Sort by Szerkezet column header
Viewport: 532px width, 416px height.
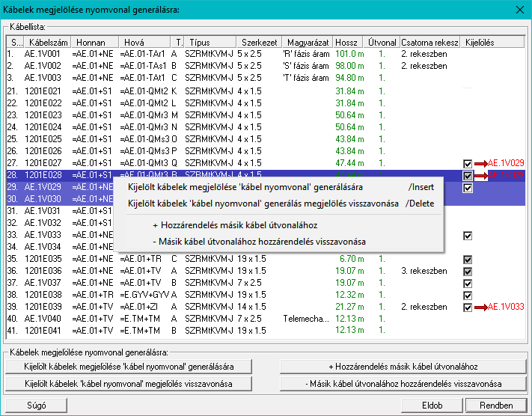(x=259, y=43)
